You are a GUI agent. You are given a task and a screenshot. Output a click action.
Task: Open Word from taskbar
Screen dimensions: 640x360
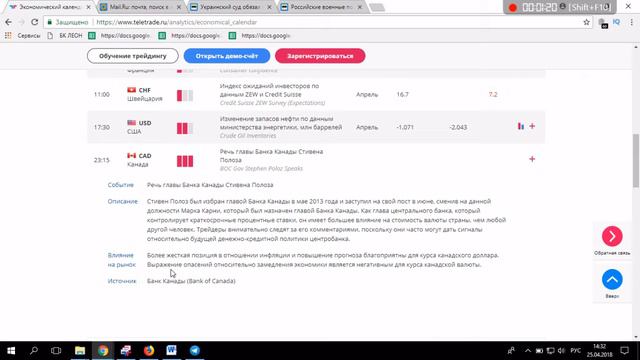(171, 351)
